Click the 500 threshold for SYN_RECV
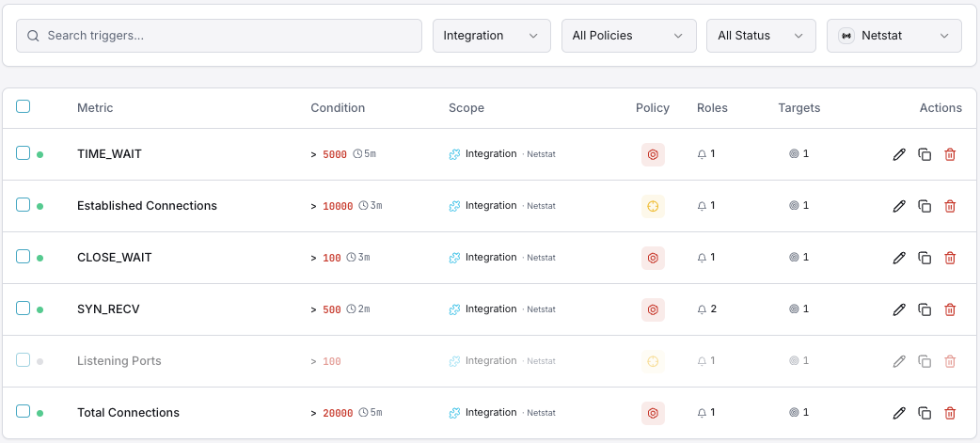Screen dimensions: 980x443 332,309
